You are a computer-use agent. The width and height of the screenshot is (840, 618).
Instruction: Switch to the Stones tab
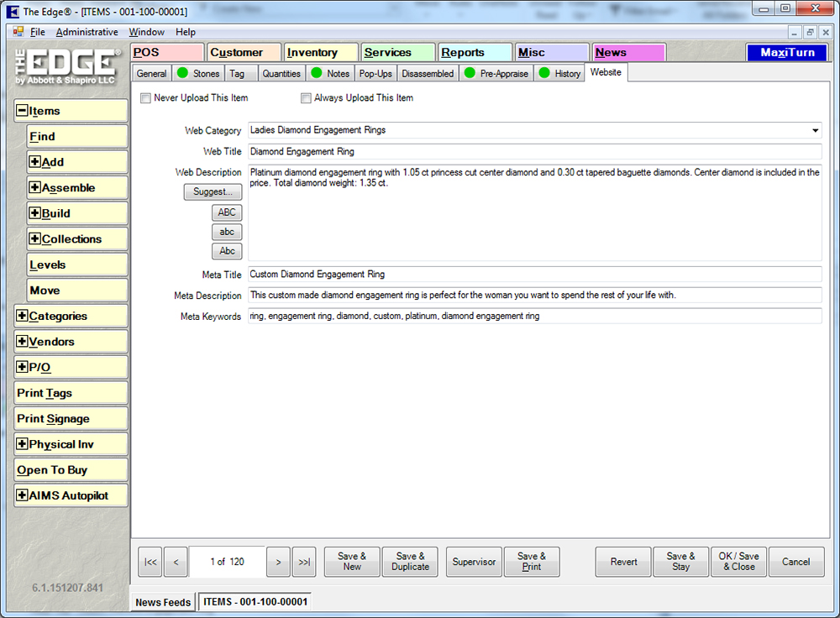pyautogui.click(x=198, y=74)
